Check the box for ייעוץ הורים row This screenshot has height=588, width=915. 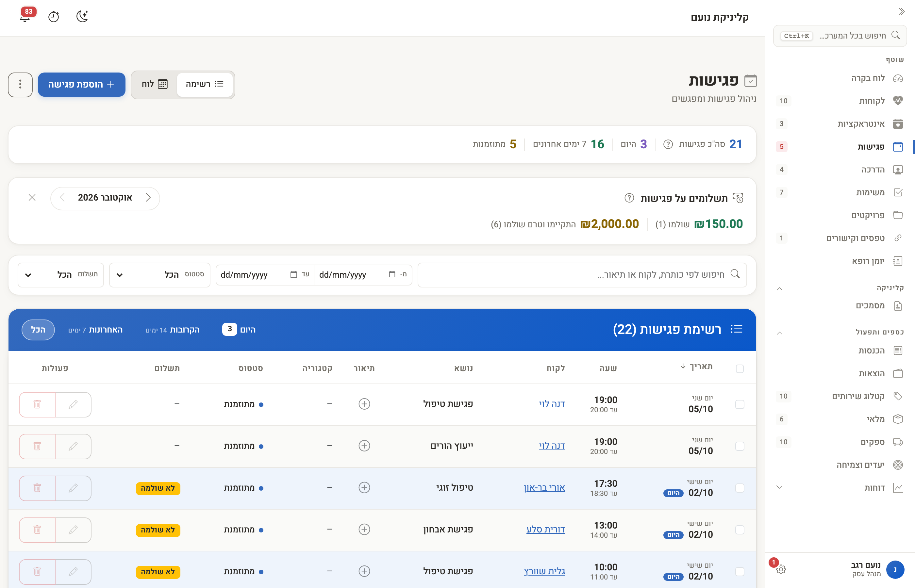tap(739, 446)
